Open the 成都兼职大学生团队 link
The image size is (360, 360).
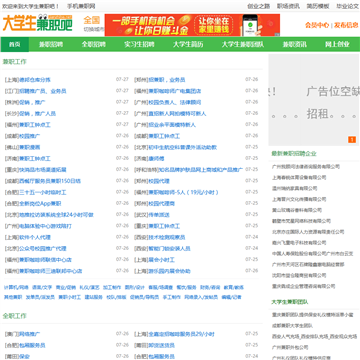(292, 325)
